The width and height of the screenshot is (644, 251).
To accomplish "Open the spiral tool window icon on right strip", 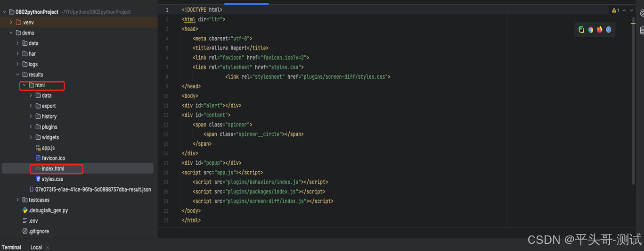I will click(642, 14).
